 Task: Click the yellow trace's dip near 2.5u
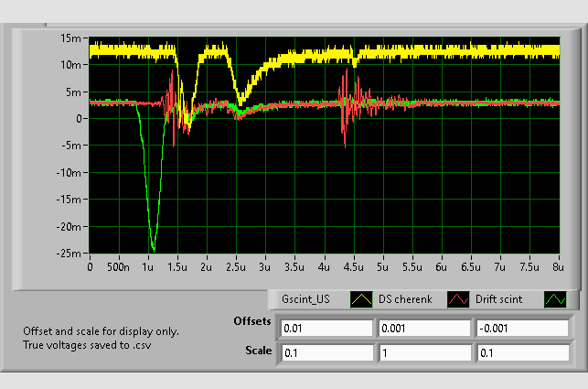coord(240,99)
